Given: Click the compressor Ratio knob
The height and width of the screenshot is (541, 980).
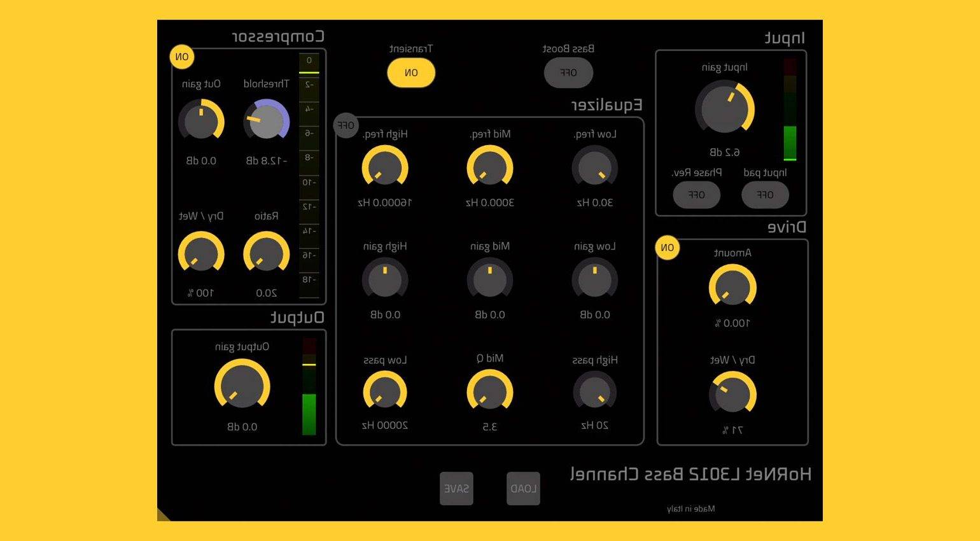Looking at the screenshot, I should pos(267,253).
